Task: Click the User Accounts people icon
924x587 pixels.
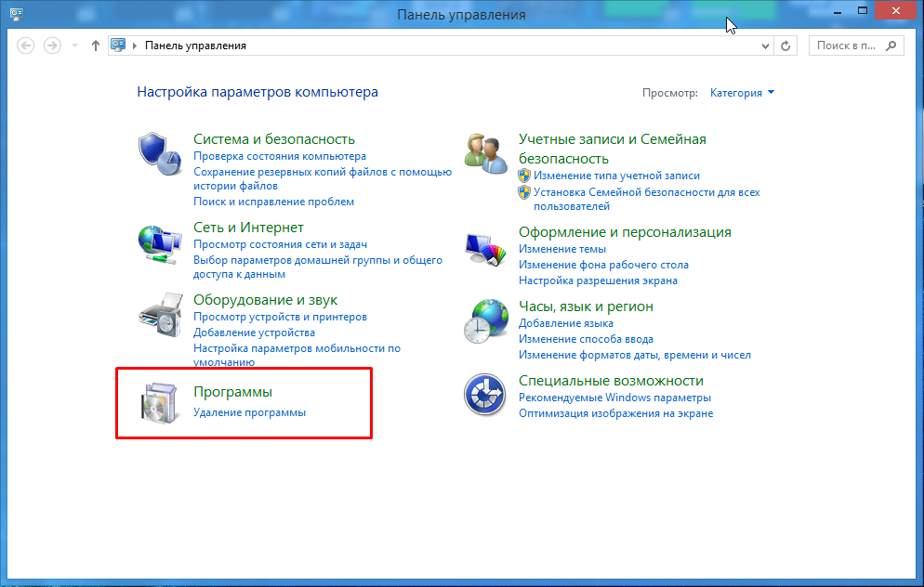Action: [485, 153]
